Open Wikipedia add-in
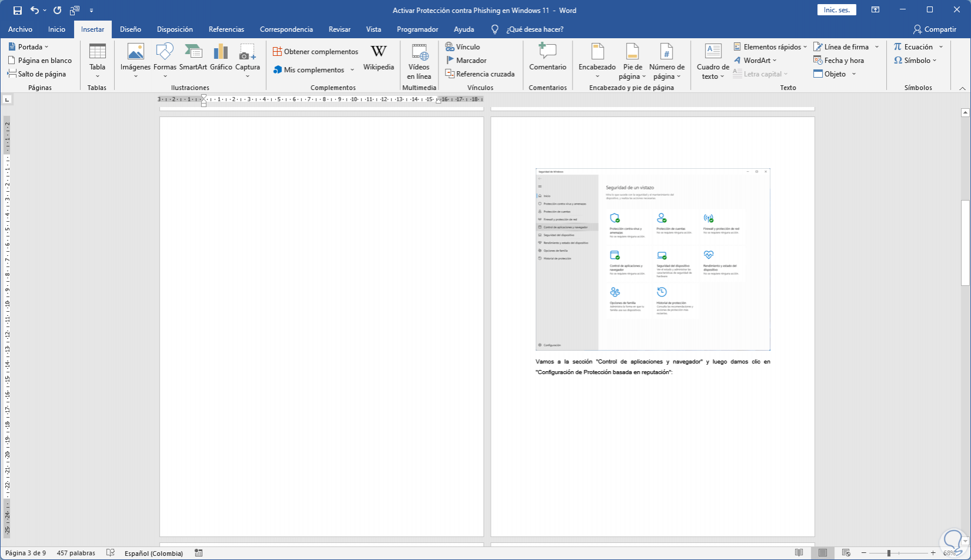 click(378, 56)
